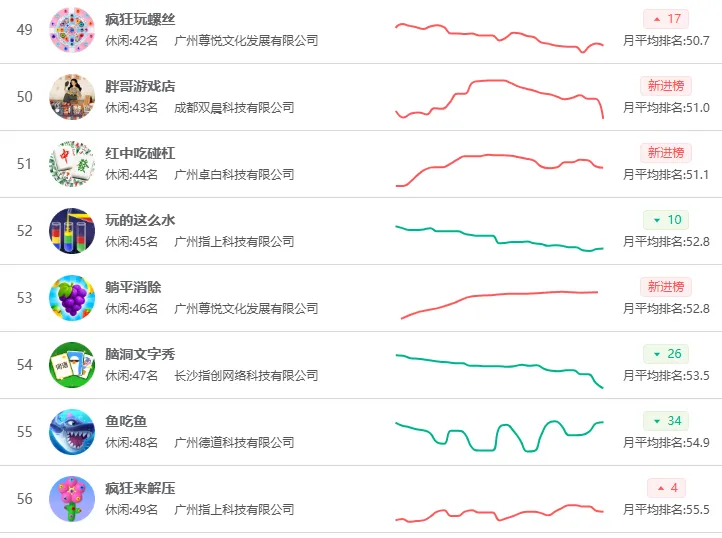Click the up 17 rank badge
This screenshot has height=538, width=722.
(x=666, y=19)
